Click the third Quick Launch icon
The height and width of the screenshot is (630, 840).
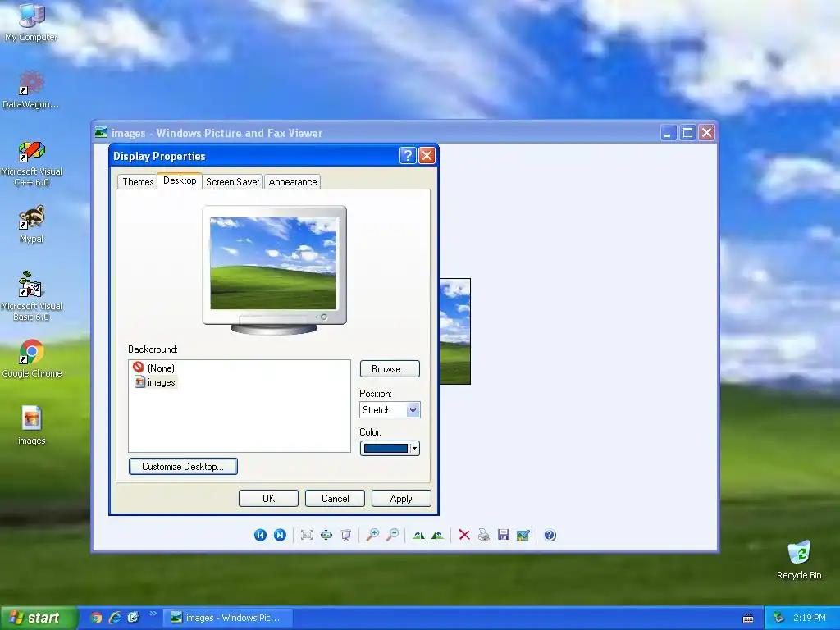[133, 618]
